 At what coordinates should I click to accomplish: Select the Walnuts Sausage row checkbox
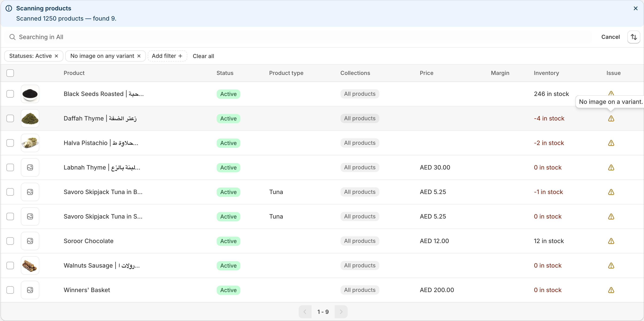pyautogui.click(x=10, y=265)
